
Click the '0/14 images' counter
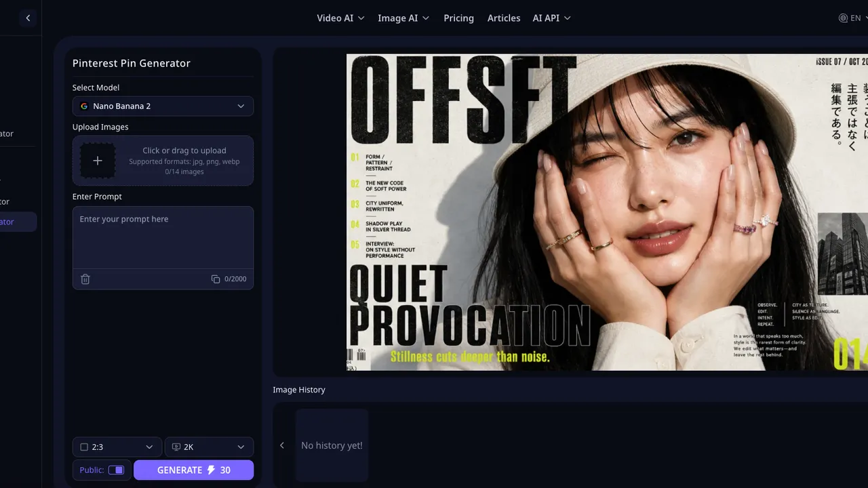184,171
